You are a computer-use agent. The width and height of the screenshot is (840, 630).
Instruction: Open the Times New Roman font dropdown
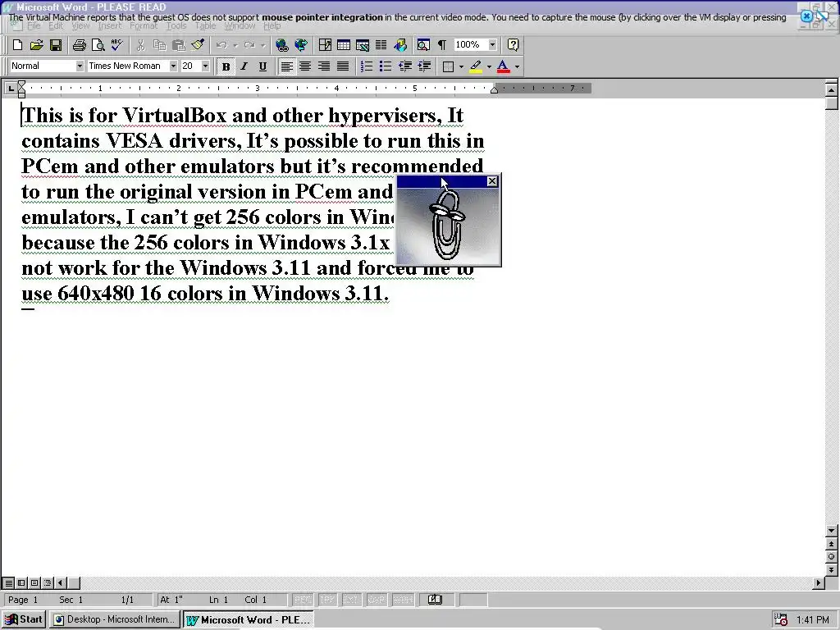[x=173, y=66]
